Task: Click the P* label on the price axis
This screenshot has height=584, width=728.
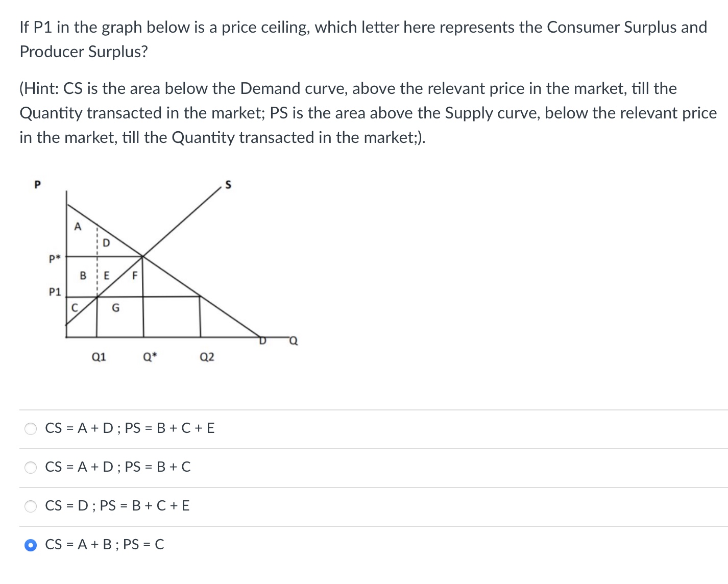Action: coord(54,258)
